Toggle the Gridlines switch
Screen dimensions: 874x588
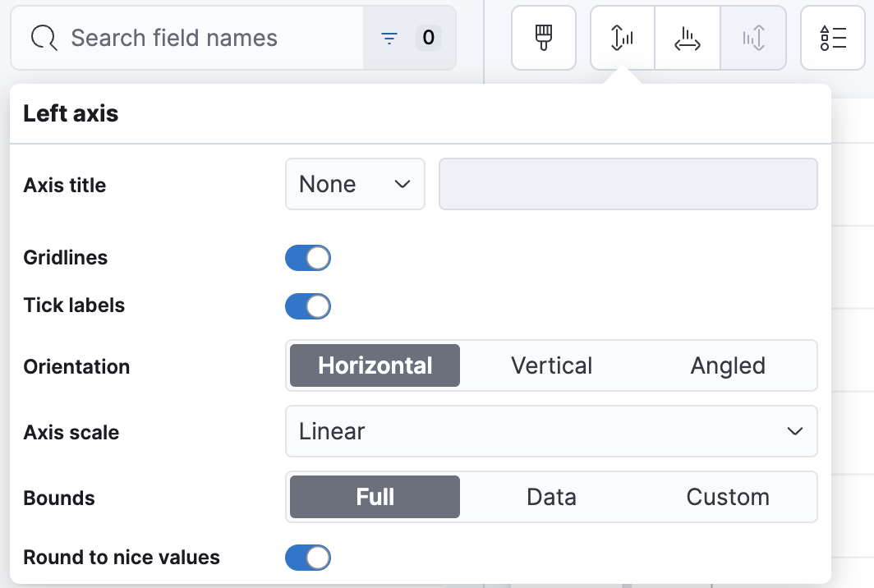[308, 258]
